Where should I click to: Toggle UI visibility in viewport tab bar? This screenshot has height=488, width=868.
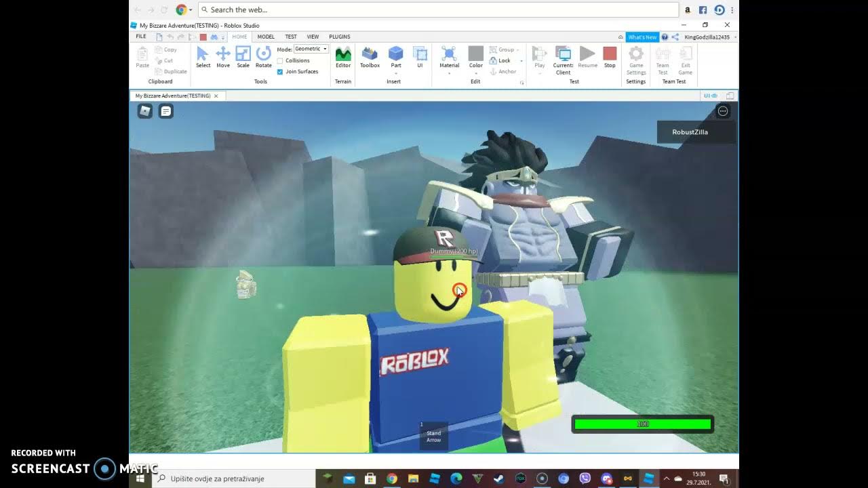click(710, 96)
